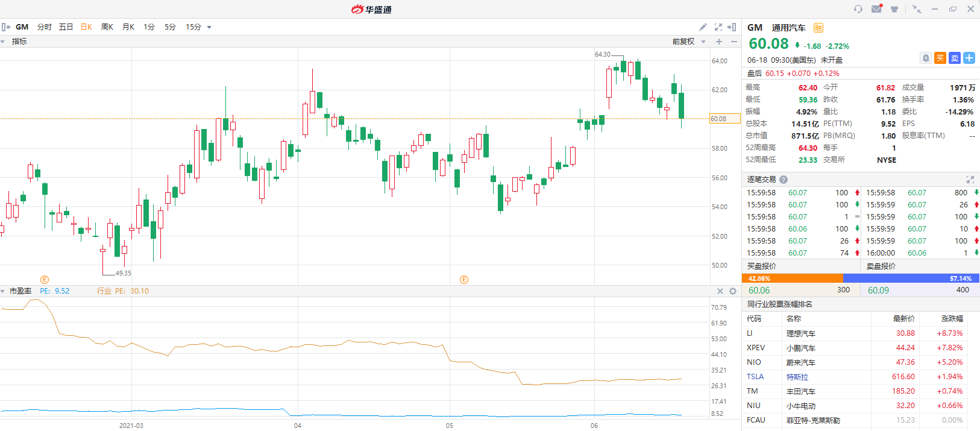Open help icon beside 逐笔交易
Image resolution: width=980 pixels, height=431 pixels.
[x=784, y=180]
